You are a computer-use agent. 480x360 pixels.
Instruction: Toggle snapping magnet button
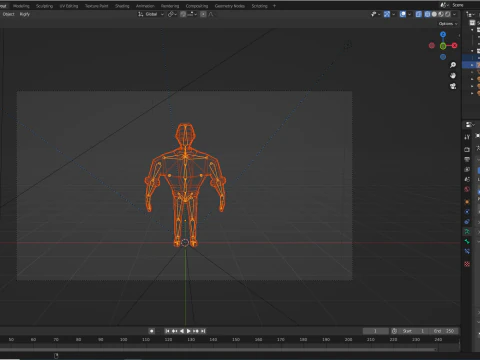coord(183,14)
